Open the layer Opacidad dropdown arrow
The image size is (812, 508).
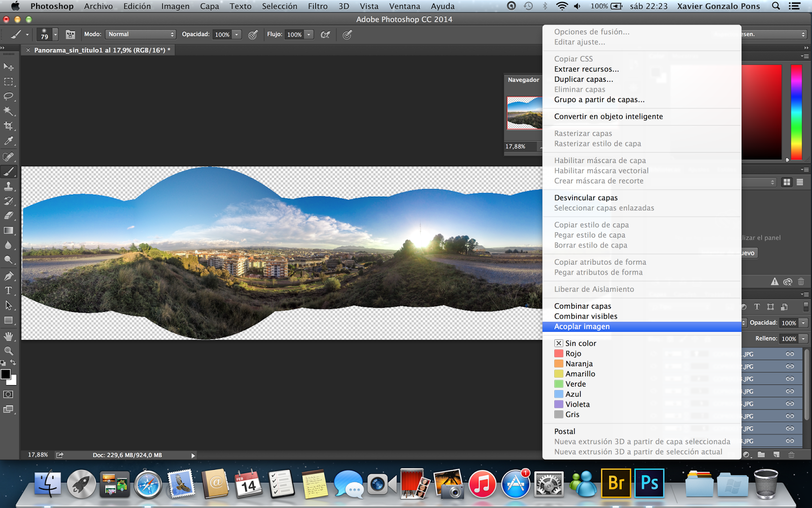(803, 323)
